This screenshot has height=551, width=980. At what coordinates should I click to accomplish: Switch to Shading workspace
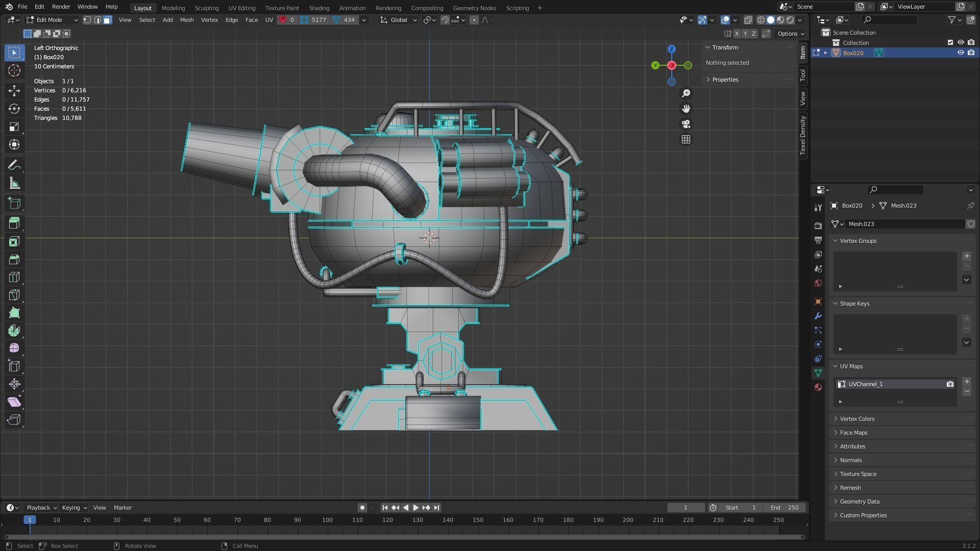coord(319,8)
